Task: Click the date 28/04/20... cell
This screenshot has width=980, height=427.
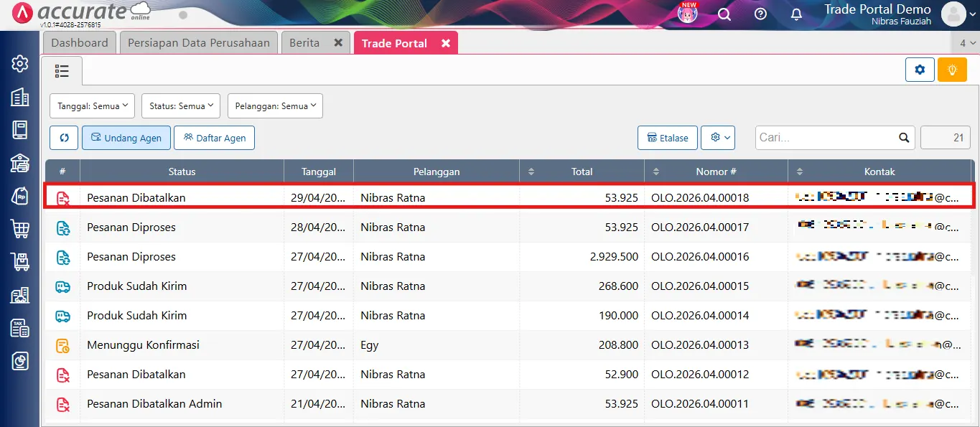Action: [319, 227]
